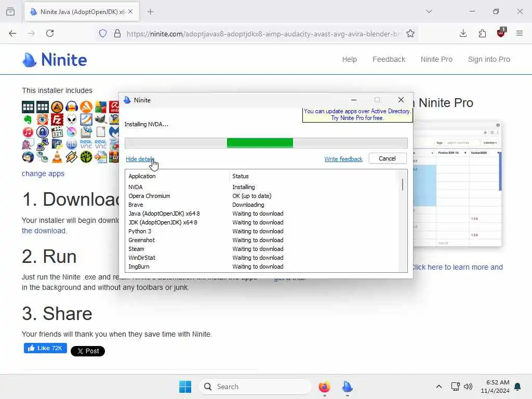Select the Python 3 row

(x=261, y=231)
